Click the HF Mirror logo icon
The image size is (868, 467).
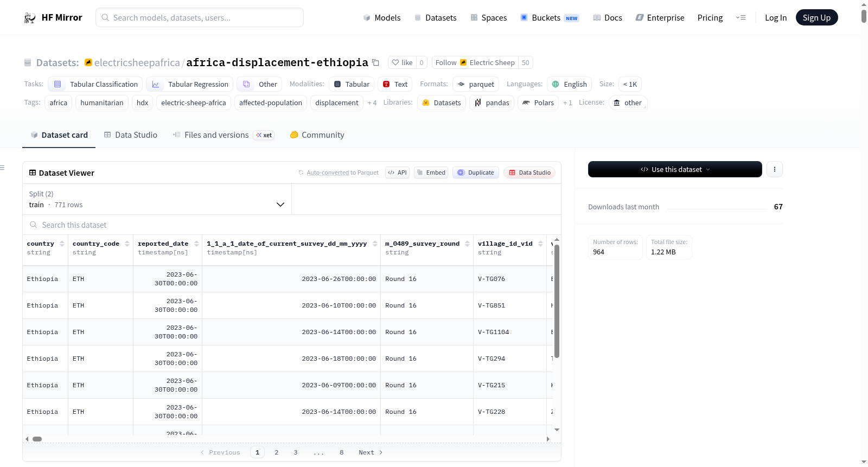(30, 18)
